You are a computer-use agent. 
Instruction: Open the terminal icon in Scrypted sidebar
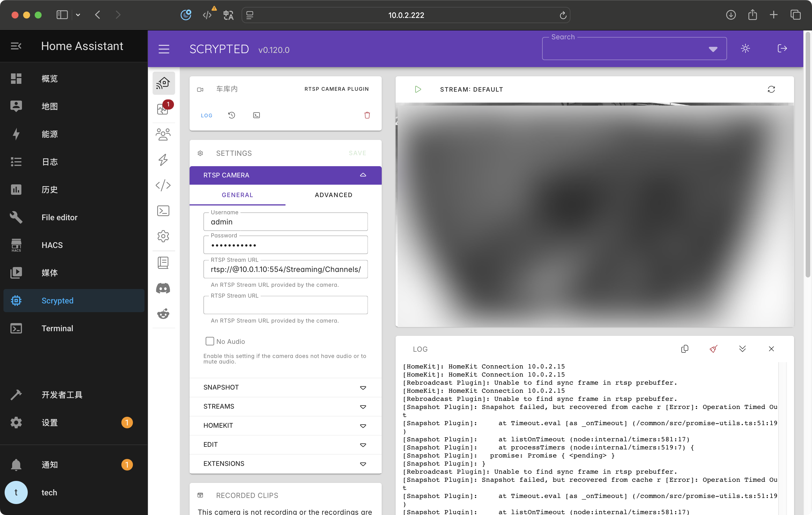point(163,211)
